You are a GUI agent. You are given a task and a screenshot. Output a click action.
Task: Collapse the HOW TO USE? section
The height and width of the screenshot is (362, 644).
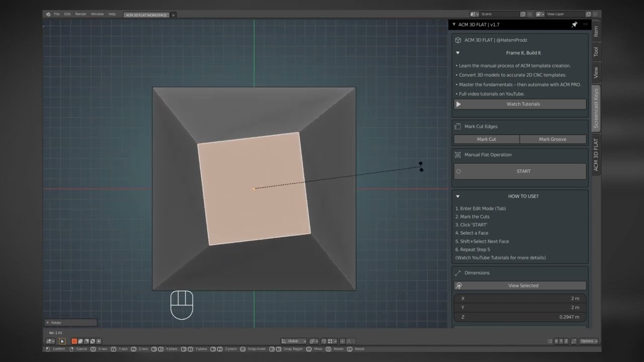tap(458, 196)
